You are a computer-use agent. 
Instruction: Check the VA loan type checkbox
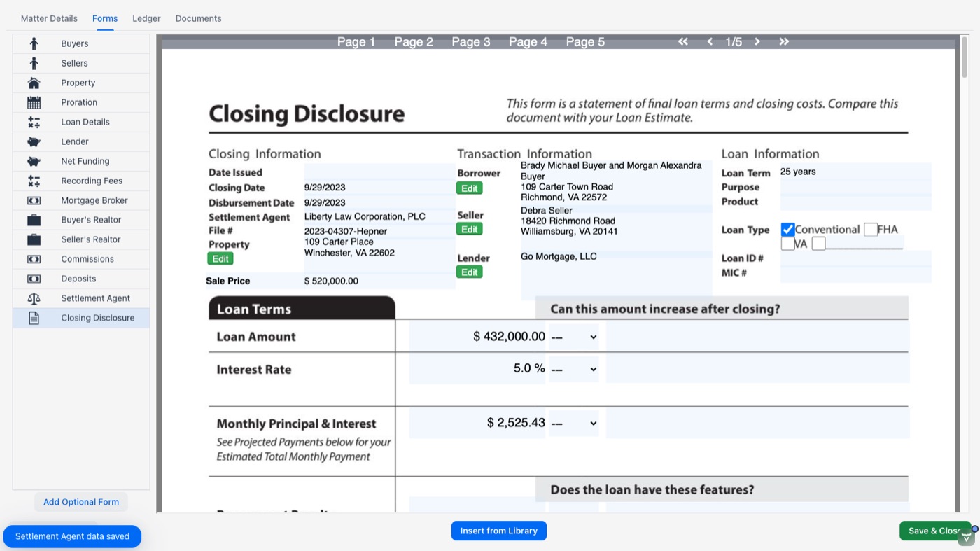pyautogui.click(x=787, y=244)
